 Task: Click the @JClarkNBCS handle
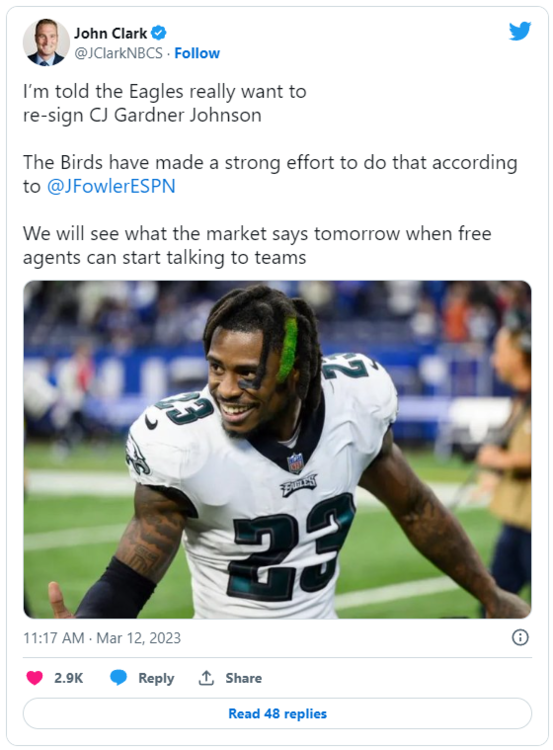pos(118,53)
